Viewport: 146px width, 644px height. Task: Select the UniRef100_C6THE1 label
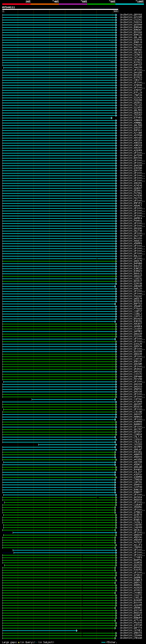[131, 631]
